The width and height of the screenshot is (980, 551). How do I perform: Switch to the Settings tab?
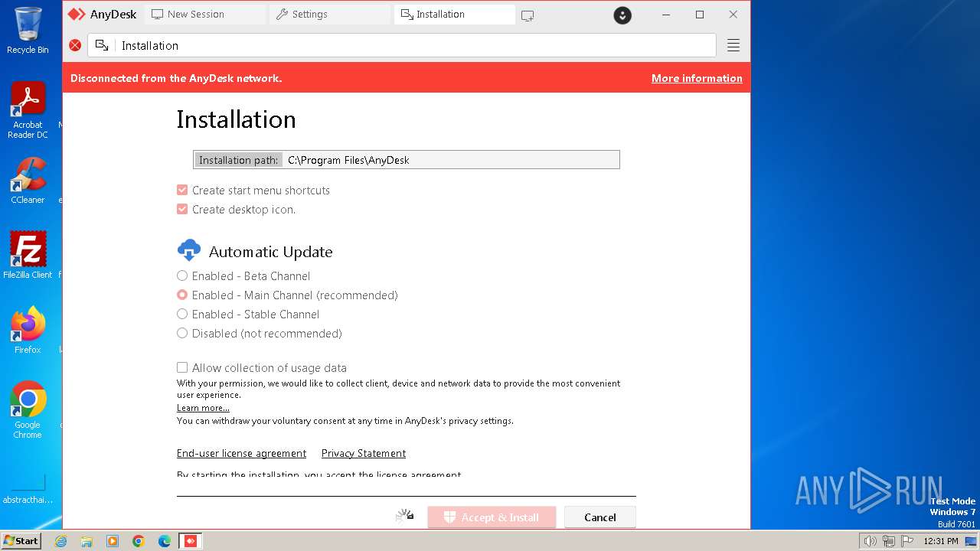[330, 15]
